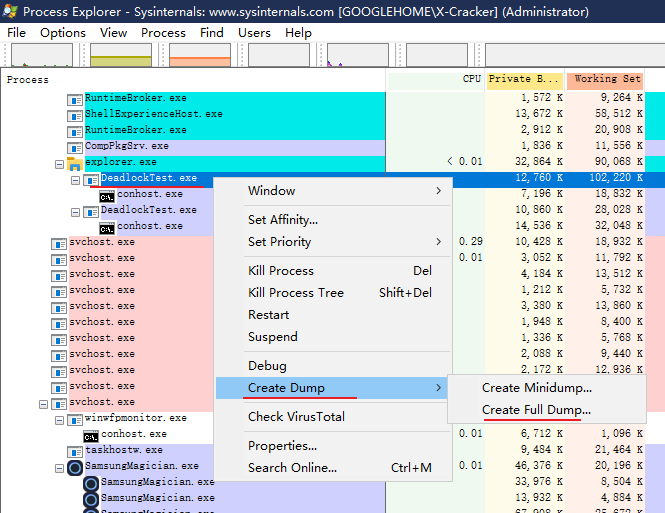Image resolution: width=665 pixels, height=513 pixels.
Task: Choose Create Full Dump...
Action: point(547,410)
